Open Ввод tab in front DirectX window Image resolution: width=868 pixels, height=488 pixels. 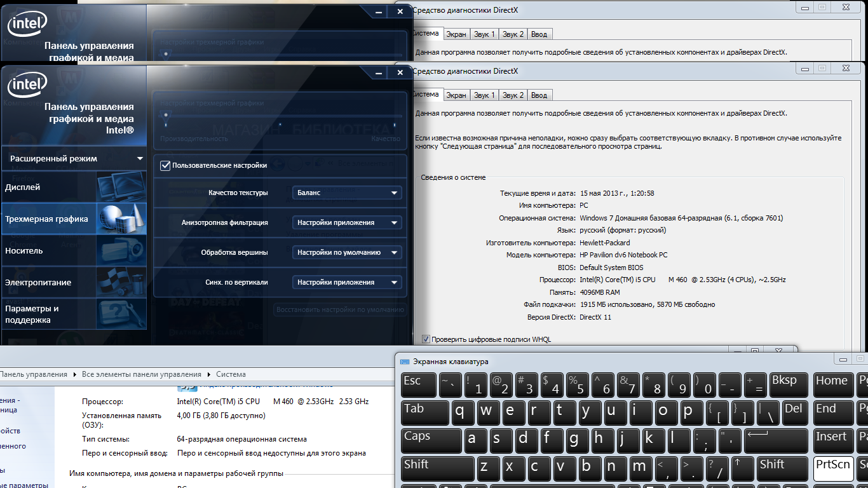(539, 95)
